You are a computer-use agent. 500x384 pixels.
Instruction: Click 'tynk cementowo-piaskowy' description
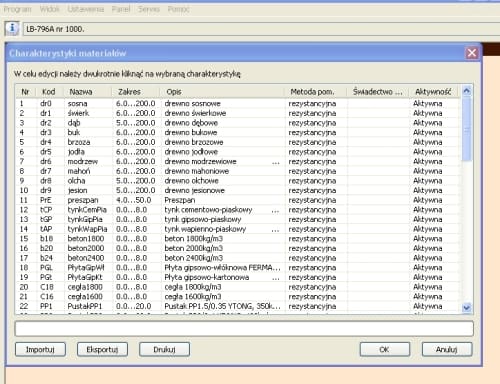coord(208,210)
